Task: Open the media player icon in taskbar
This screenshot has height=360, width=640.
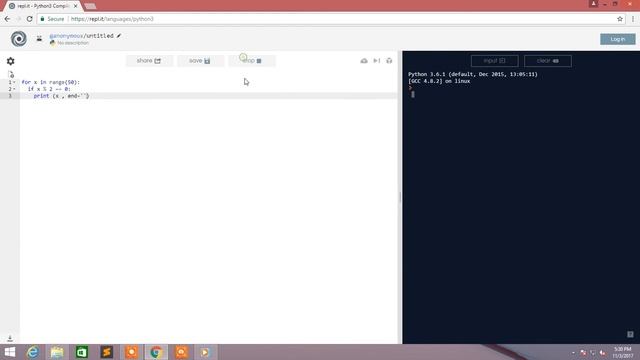Action: coord(205,352)
